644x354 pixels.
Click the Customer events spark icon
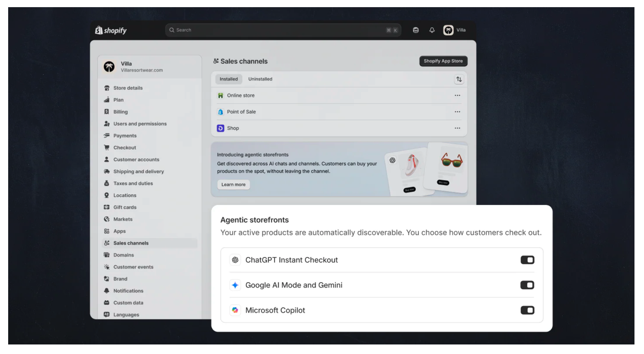pos(107,267)
